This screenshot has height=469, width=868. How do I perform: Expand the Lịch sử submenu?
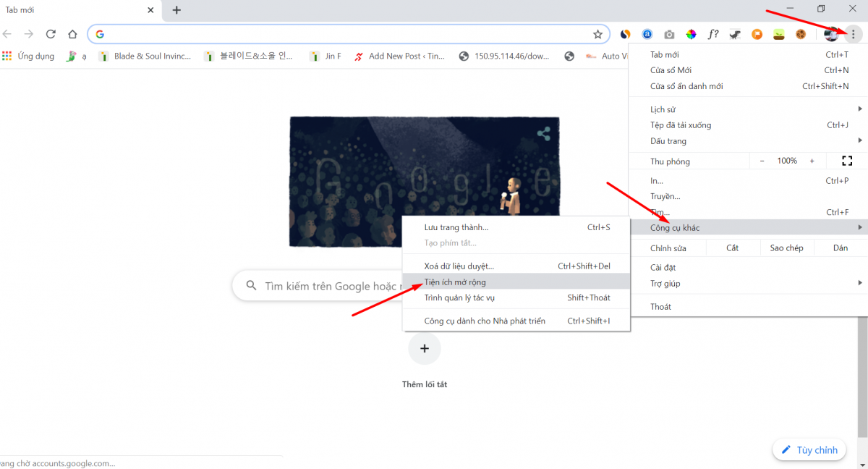tap(748, 109)
